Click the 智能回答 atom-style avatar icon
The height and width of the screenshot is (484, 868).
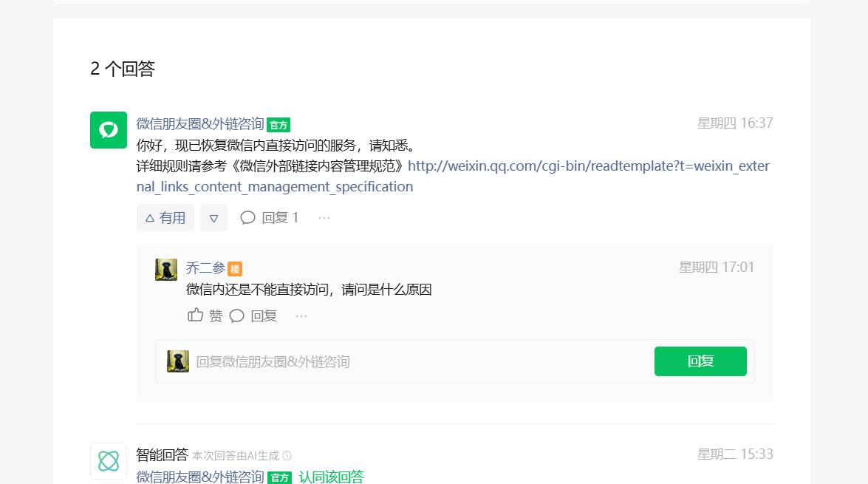[109, 461]
